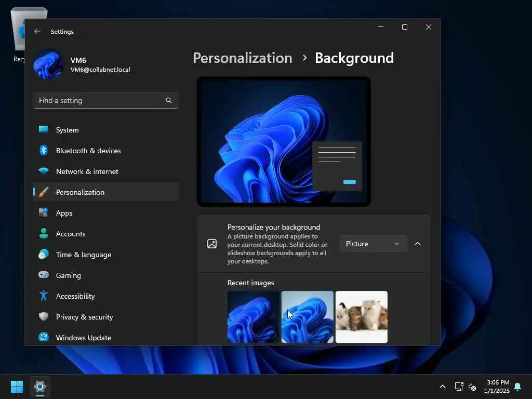Click the Apps icon in sidebar
Viewport: 532px width, 399px height.
click(44, 212)
